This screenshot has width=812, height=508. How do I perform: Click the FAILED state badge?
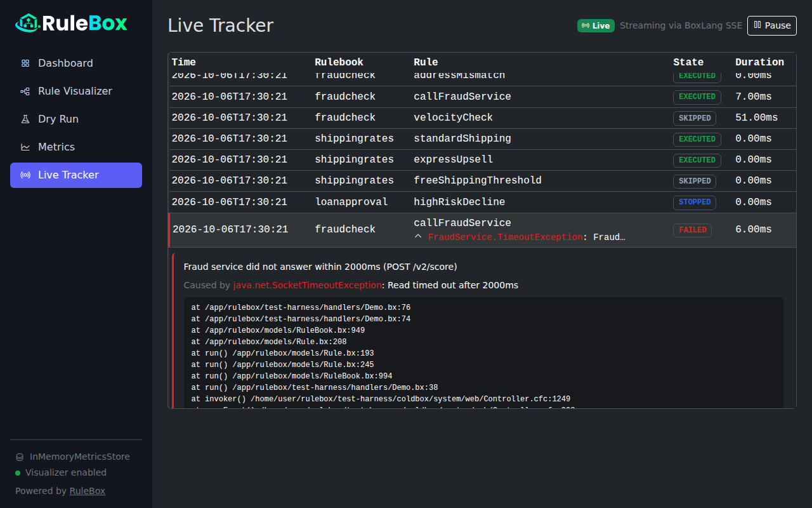pyautogui.click(x=692, y=230)
